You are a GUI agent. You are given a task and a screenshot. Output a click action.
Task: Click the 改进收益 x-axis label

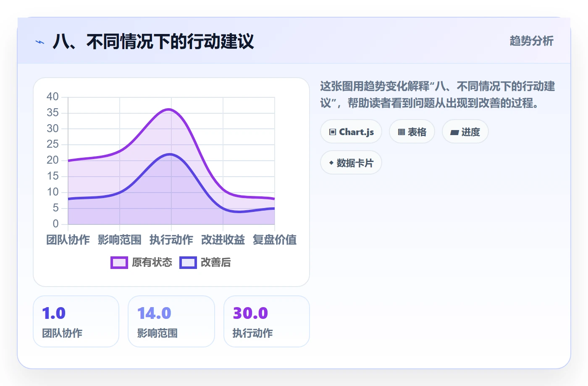pyautogui.click(x=223, y=240)
